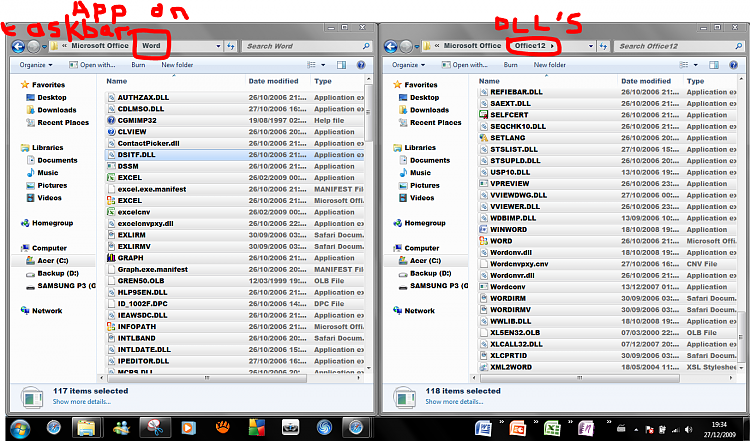Go back in the Word folder window
The image size is (750, 441).
click(x=18, y=46)
